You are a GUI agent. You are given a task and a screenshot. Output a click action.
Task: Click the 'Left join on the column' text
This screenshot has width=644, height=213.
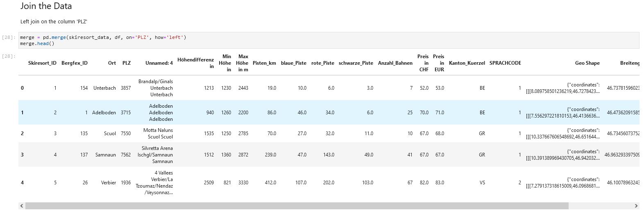(x=54, y=21)
